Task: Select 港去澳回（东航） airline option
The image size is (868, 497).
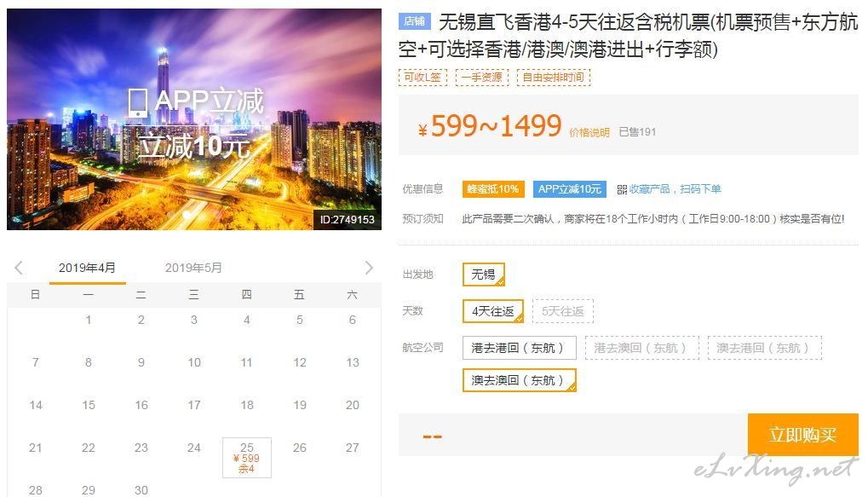Action: click(641, 348)
